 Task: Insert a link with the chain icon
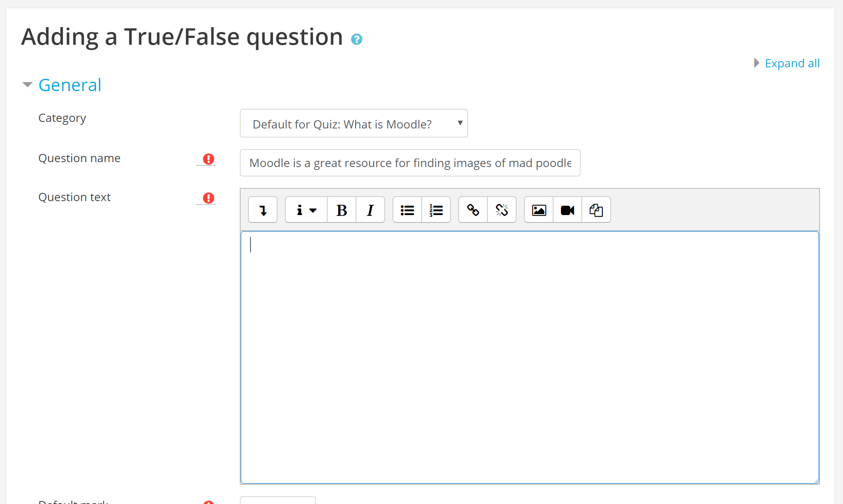point(473,210)
